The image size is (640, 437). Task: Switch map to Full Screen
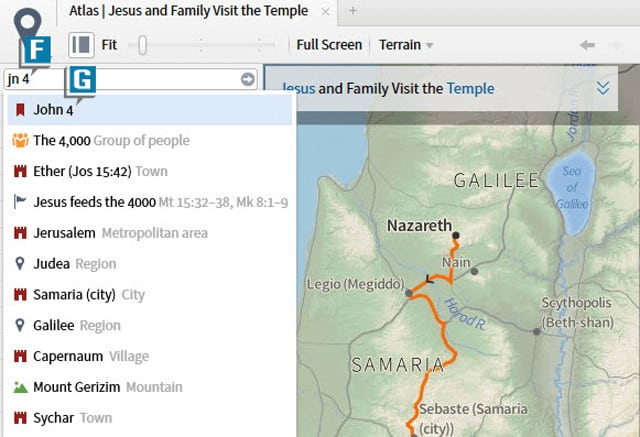click(329, 45)
